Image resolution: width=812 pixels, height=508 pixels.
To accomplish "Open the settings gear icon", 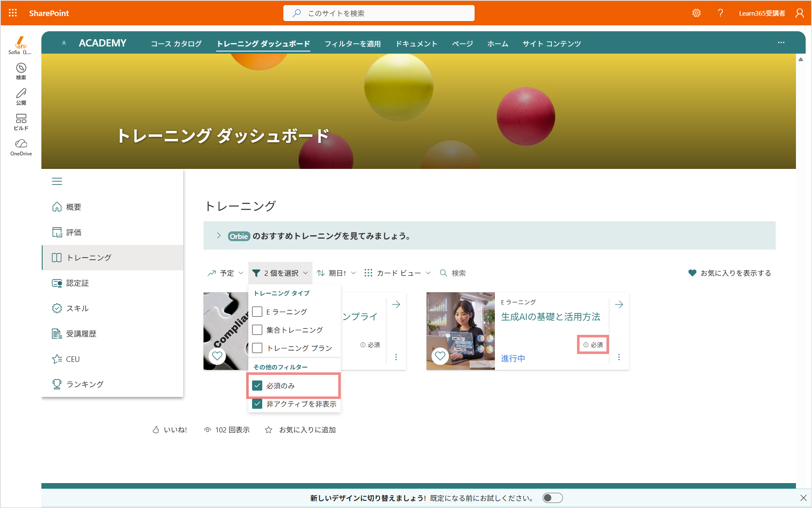I will pyautogui.click(x=696, y=13).
